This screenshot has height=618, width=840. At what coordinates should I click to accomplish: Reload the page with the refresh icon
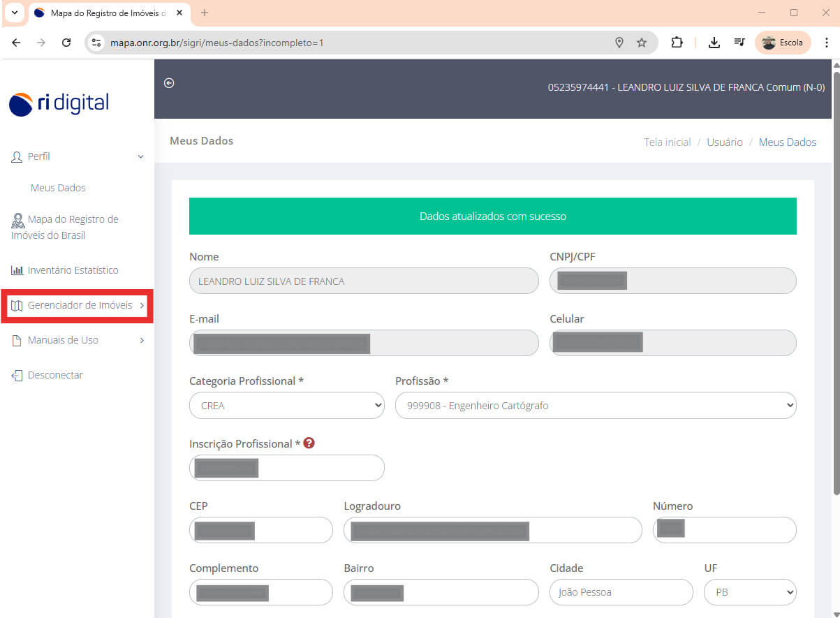tap(66, 43)
